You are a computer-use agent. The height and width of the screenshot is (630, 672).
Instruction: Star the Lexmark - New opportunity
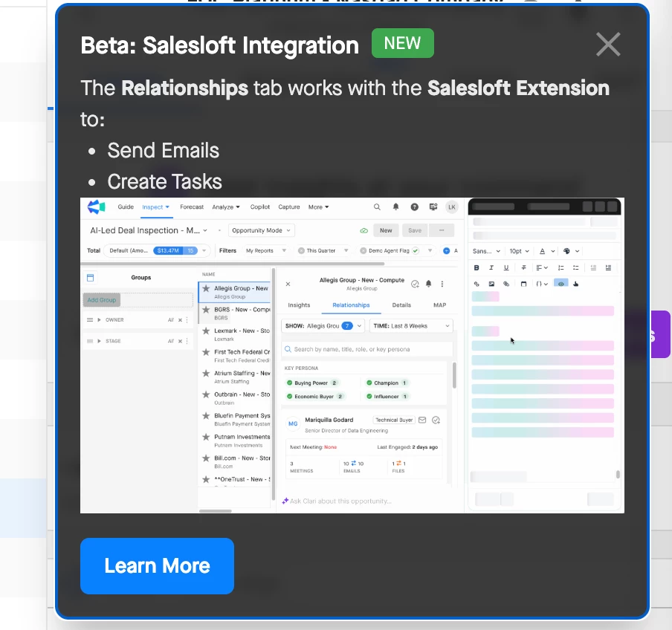pos(206,331)
